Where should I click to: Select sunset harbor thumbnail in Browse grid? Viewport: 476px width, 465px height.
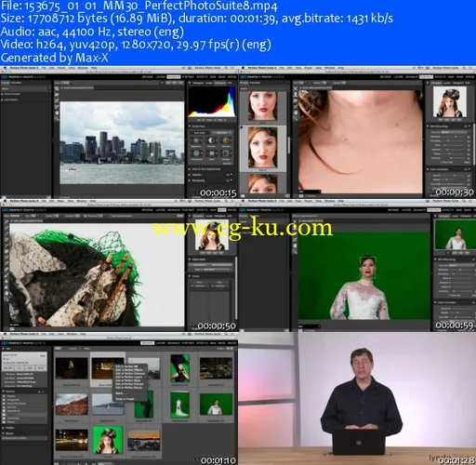tap(144, 441)
